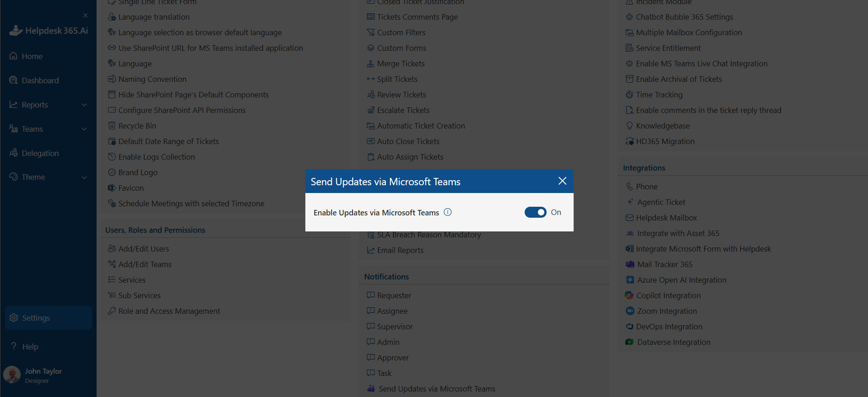Click the Services list icon
Screen dimensions: 868x397
pos(112,279)
